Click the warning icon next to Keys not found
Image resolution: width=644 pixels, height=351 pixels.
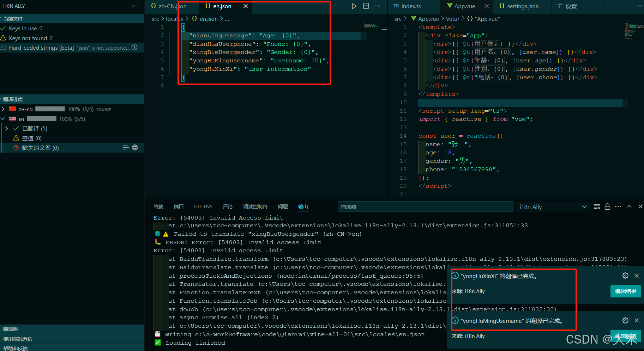click(3, 38)
